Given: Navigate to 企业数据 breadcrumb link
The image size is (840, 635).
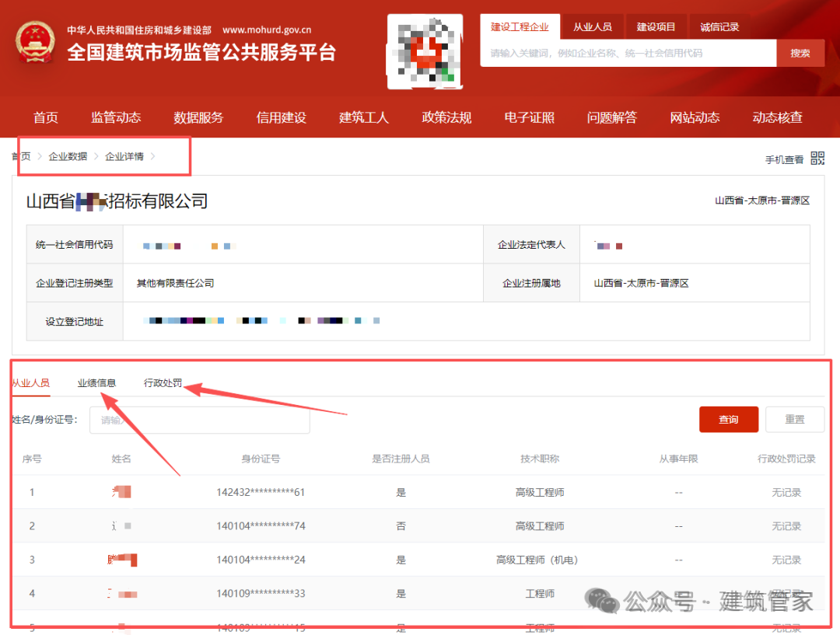Looking at the screenshot, I should point(69,155).
